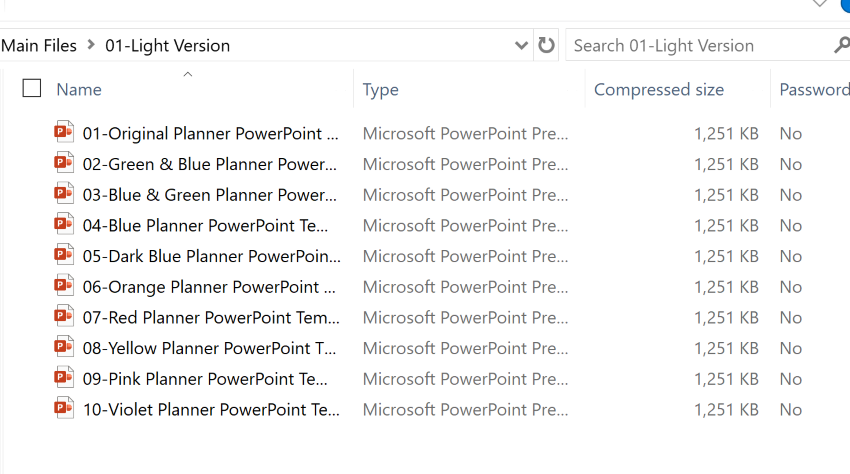Focus the Search 01-Light Version field
The height and width of the screenshot is (474, 850).
(x=700, y=45)
